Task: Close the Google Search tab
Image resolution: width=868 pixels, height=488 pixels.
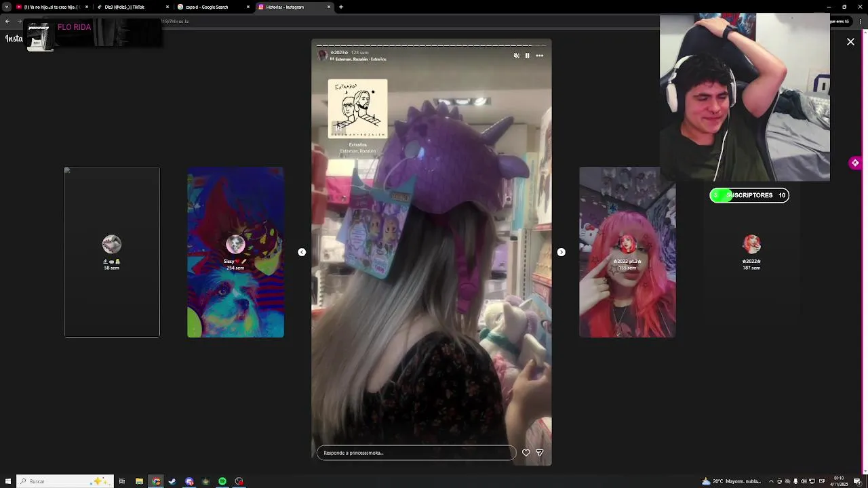Action: click(248, 7)
